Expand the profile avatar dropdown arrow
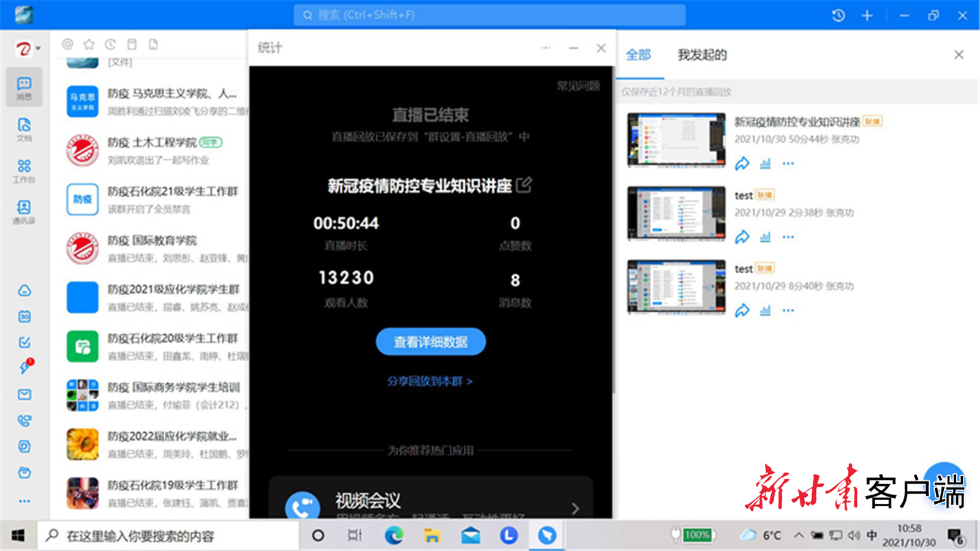The width and height of the screenshot is (980, 551). click(38, 48)
